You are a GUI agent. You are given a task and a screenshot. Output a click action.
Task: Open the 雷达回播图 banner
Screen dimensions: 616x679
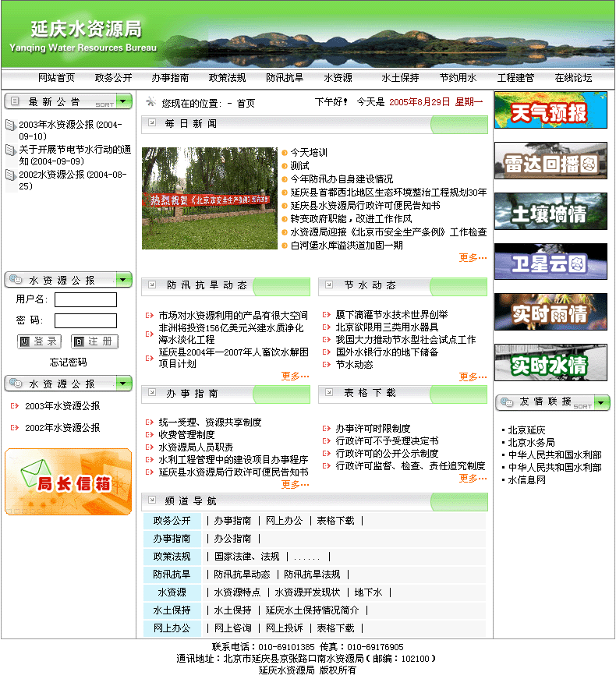[x=551, y=161]
